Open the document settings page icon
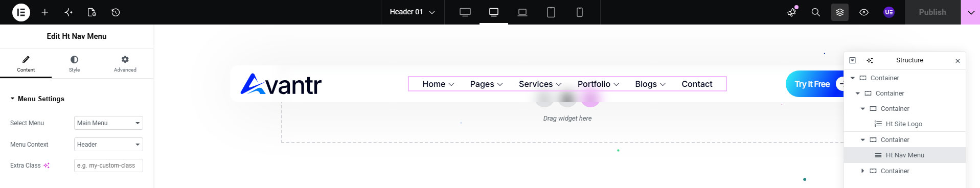 tap(92, 12)
